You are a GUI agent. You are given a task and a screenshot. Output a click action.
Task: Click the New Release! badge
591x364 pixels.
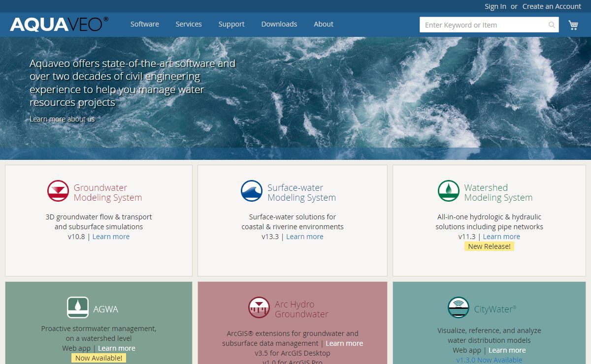489,246
